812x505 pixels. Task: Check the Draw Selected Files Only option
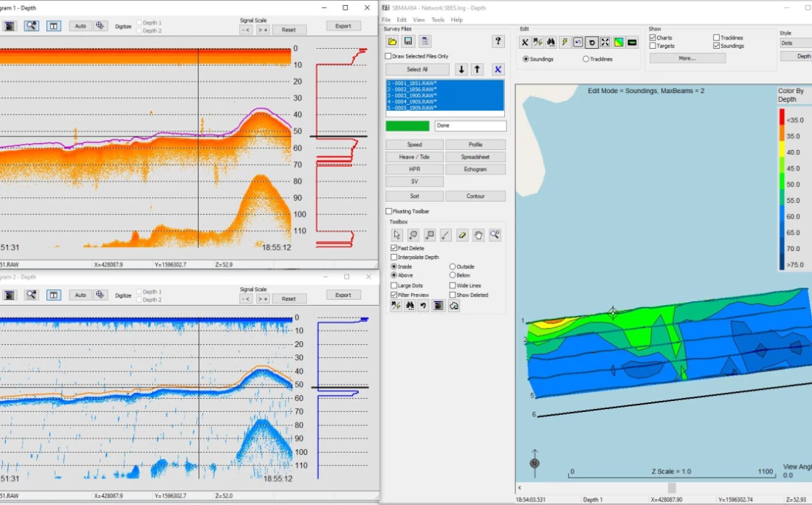coord(389,56)
